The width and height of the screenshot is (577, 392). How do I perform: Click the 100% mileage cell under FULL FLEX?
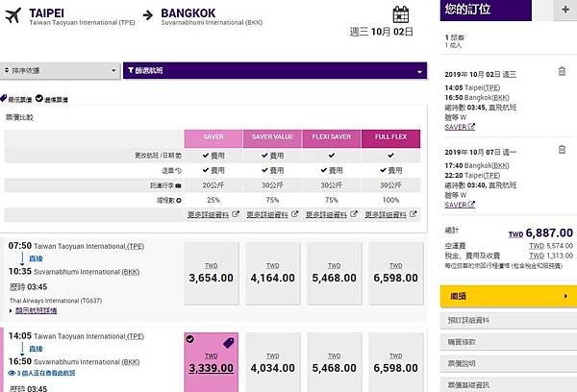tap(390, 200)
